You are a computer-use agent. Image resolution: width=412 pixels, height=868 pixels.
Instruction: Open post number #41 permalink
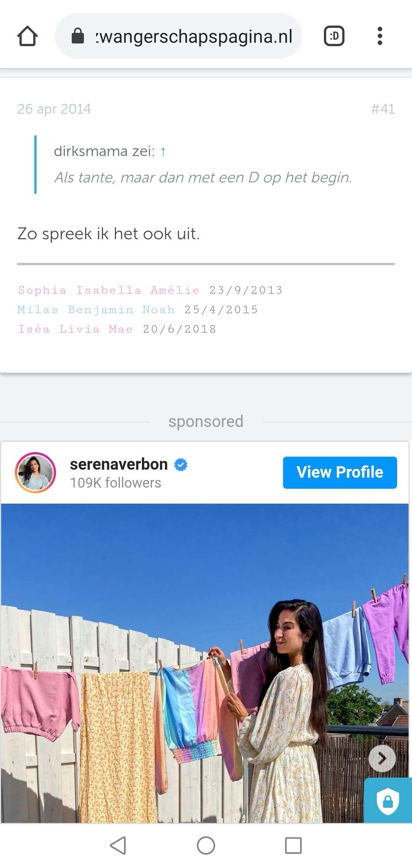pos(383,109)
